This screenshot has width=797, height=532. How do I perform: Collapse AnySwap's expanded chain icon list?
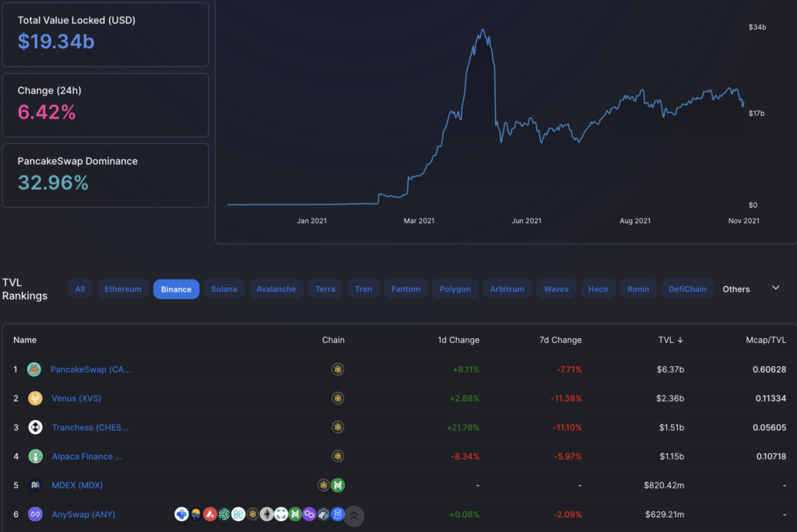354,515
